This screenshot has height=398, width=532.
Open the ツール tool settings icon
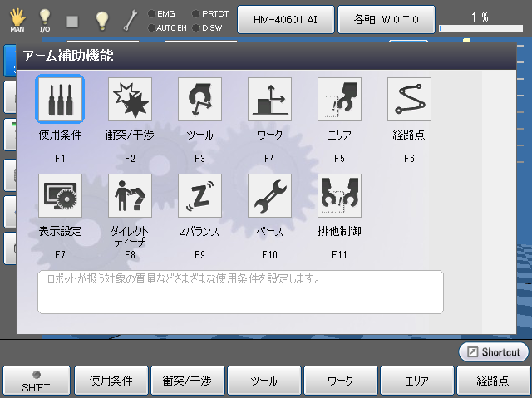(x=199, y=100)
